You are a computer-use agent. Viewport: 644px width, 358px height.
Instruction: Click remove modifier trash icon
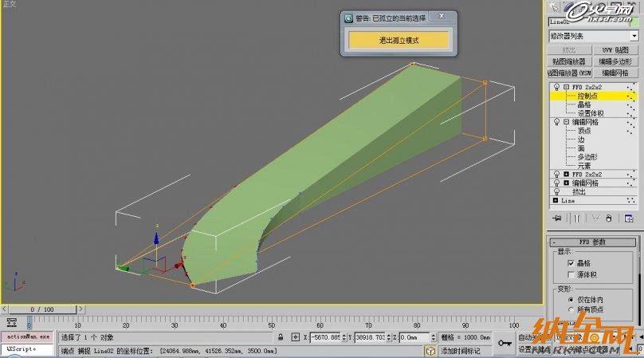608,218
